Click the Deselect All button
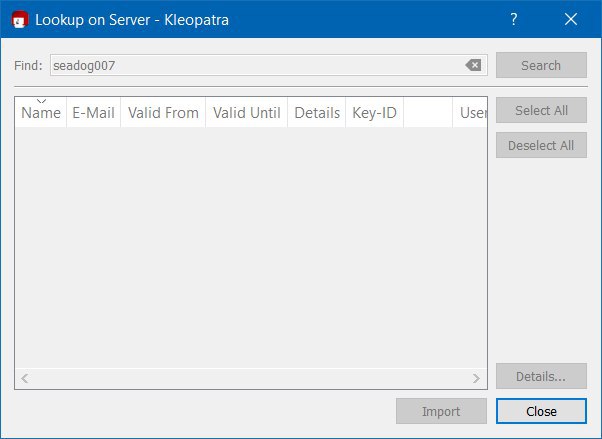This screenshot has width=602, height=439. [541, 145]
